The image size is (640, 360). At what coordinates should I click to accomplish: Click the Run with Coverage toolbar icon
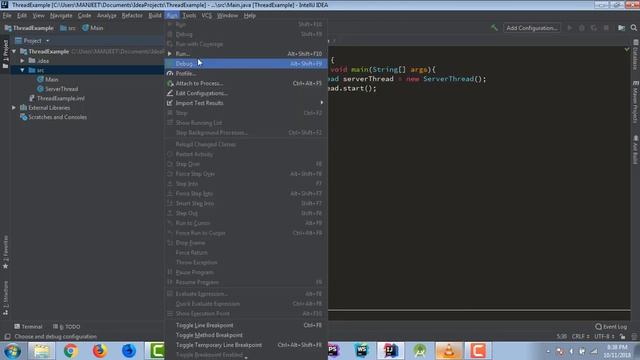click(594, 28)
